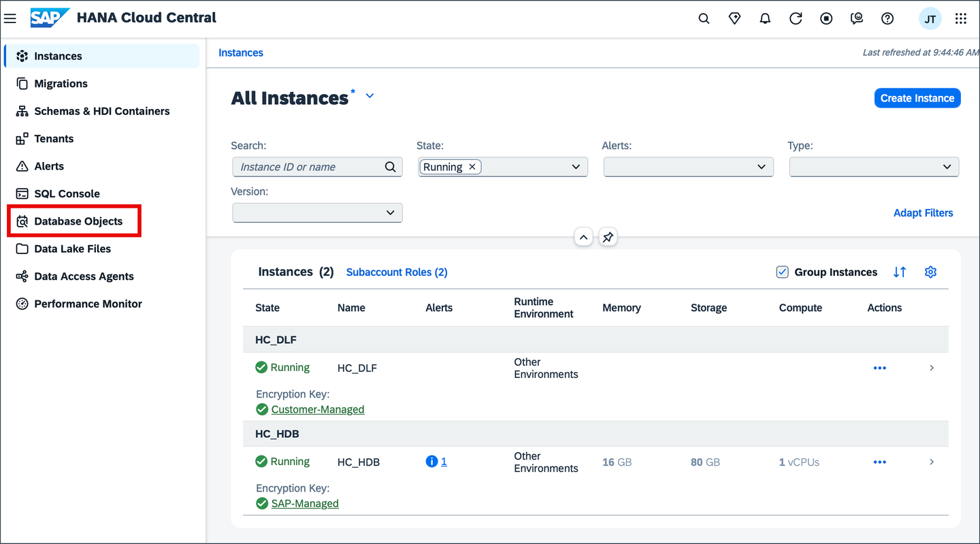The width and height of the screenshot is (980, 544).
Task: Open the nine-dot app grid menu
Action: [961, 19]
